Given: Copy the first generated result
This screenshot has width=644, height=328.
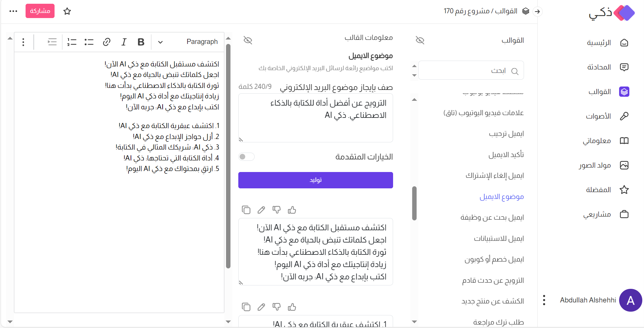Looking at the screenshot, I should tap(246, 210).
